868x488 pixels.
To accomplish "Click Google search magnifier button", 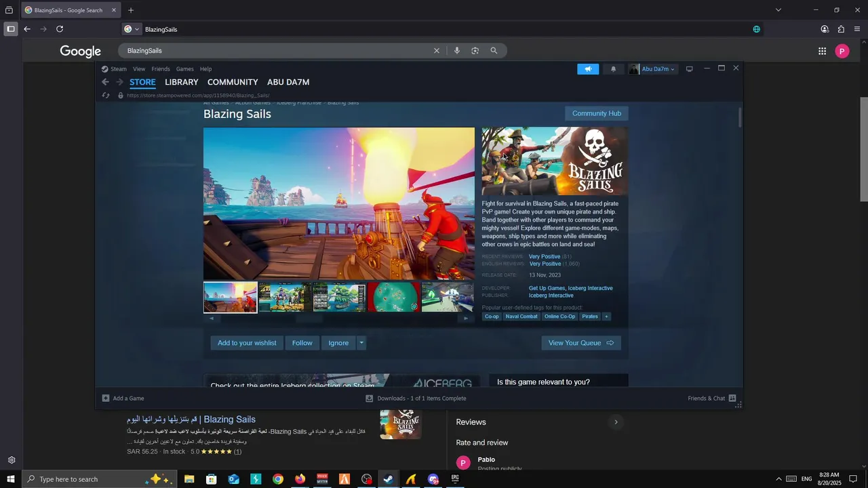I will 494,51.
